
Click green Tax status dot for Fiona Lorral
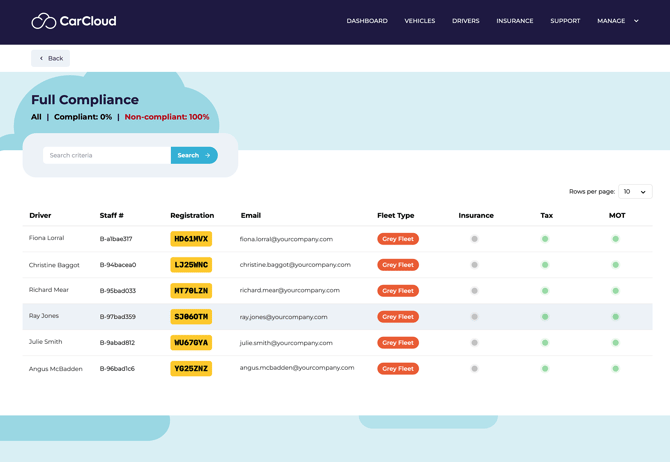click(545, 239)
